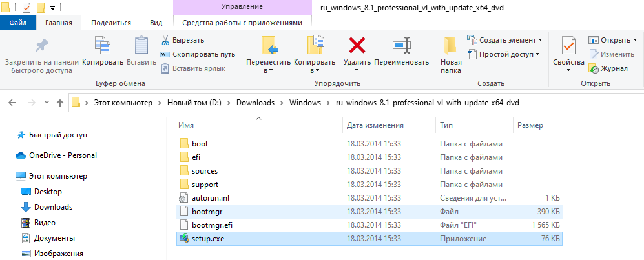Click the Копировать icon in Буфер обмена group
This screenshot has height=260, width=644.
[x=103, y=45]
